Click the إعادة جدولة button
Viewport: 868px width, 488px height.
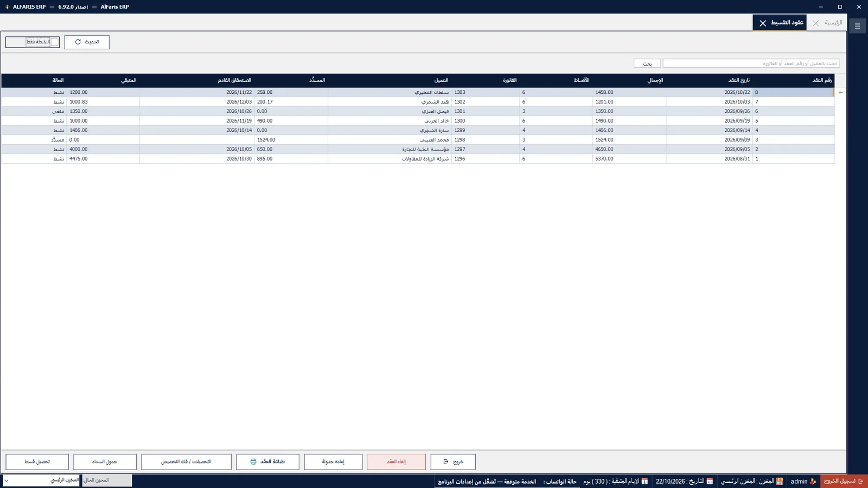tap(333, 462)
